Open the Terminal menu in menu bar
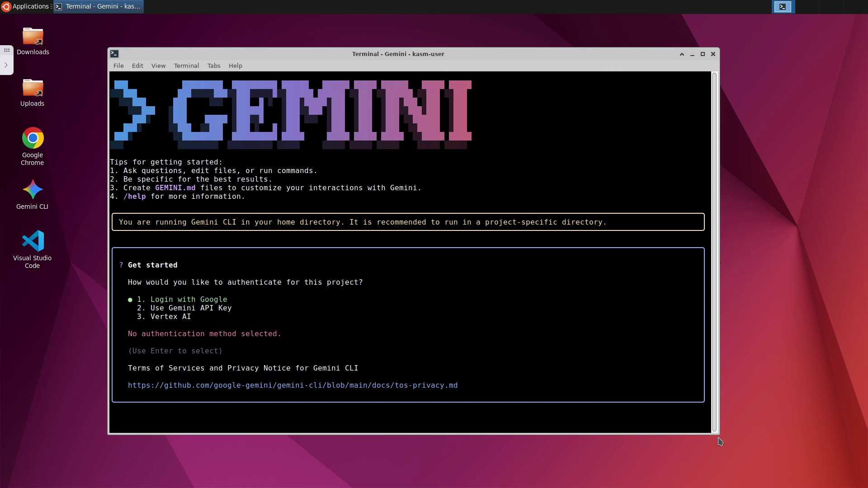This screenshot has height=488, width=868. point(186,66)
